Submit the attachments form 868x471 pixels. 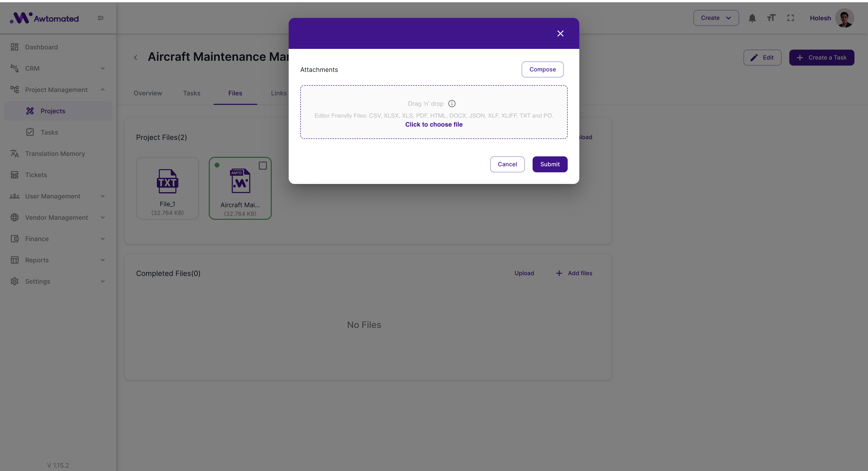(550, 164)
